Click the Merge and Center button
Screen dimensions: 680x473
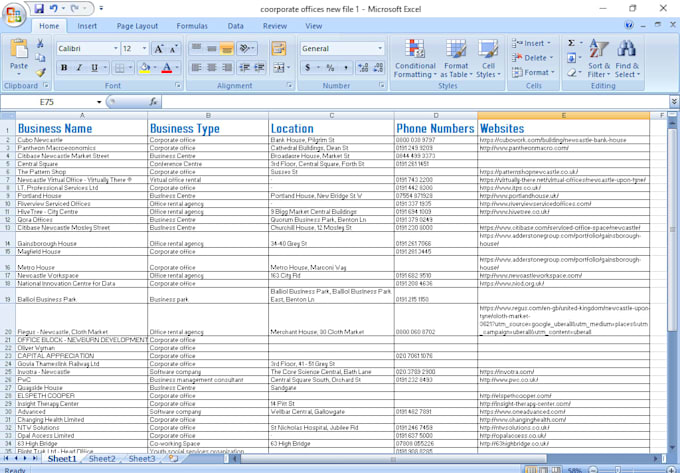click(278, 68)
